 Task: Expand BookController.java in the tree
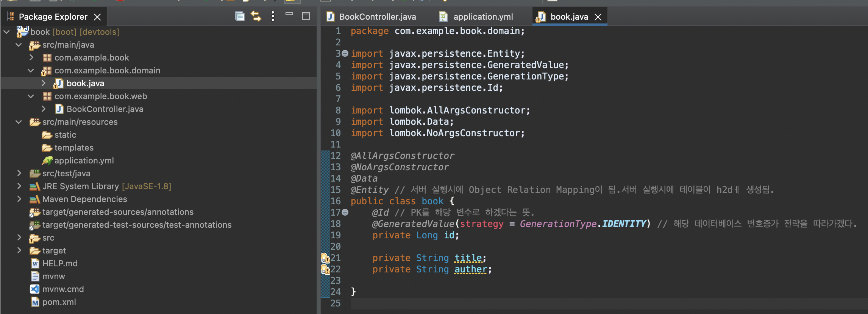click(x=43, y=109)
